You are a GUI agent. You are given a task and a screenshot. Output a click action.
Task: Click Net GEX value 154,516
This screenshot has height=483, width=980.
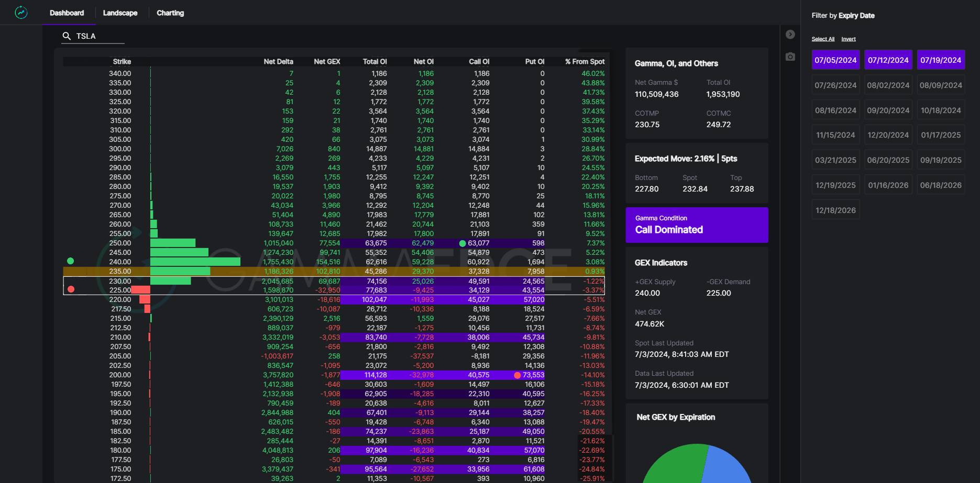328,262
